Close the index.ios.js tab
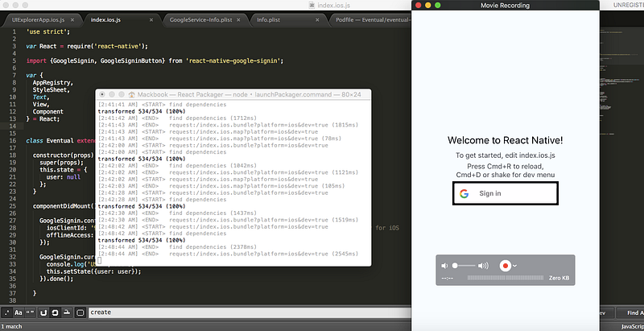The width and height of the screenshot is (644, 331). click(151, 19)
